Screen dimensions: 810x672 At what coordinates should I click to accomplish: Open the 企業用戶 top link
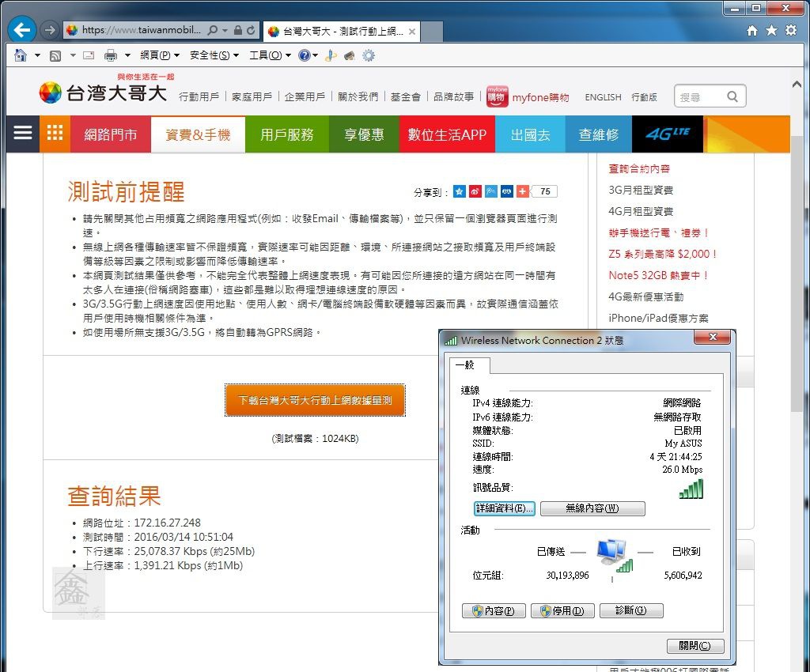(x=305, y=96)
